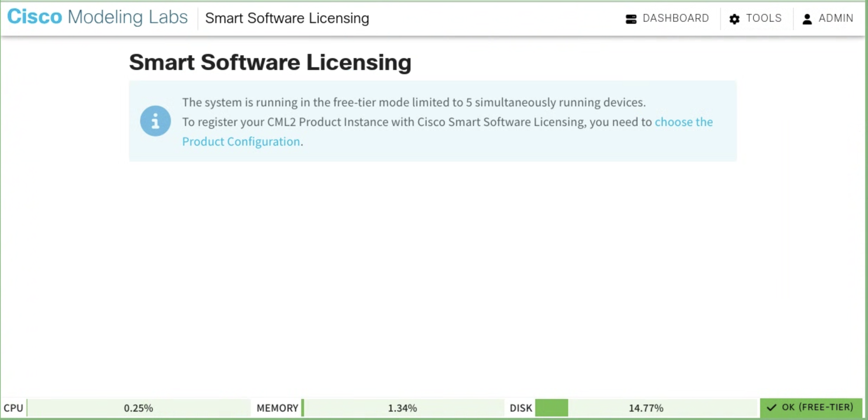Expand the ADMIN user menu

click(835, 18)
